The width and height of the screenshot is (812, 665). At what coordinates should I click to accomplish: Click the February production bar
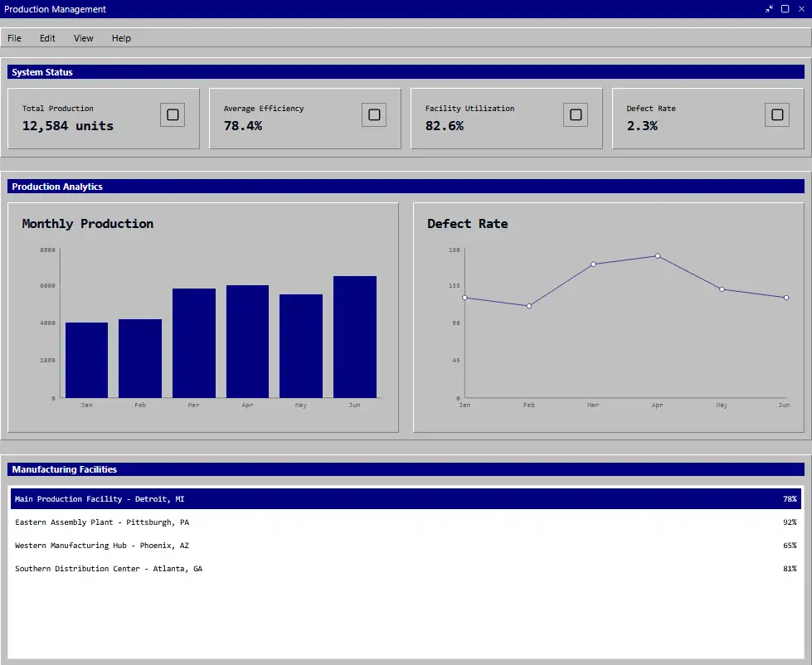coord(140,358)
